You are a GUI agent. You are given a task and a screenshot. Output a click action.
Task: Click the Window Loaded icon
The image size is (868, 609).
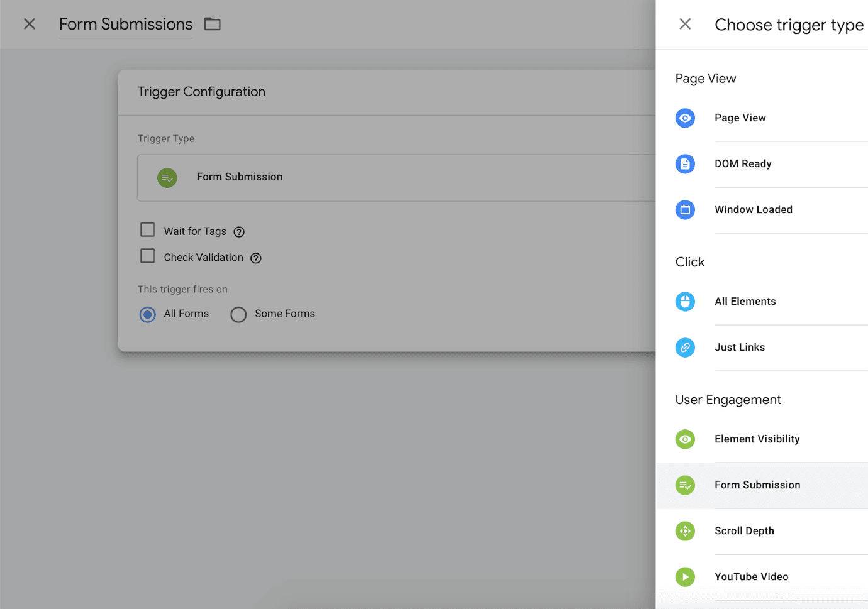tap(685, 210)
